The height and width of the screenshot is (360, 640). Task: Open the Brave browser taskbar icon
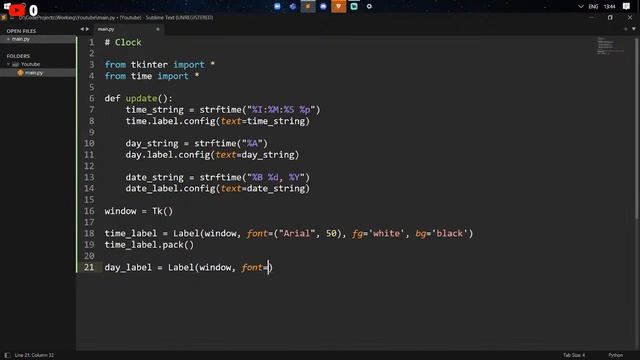338,6
